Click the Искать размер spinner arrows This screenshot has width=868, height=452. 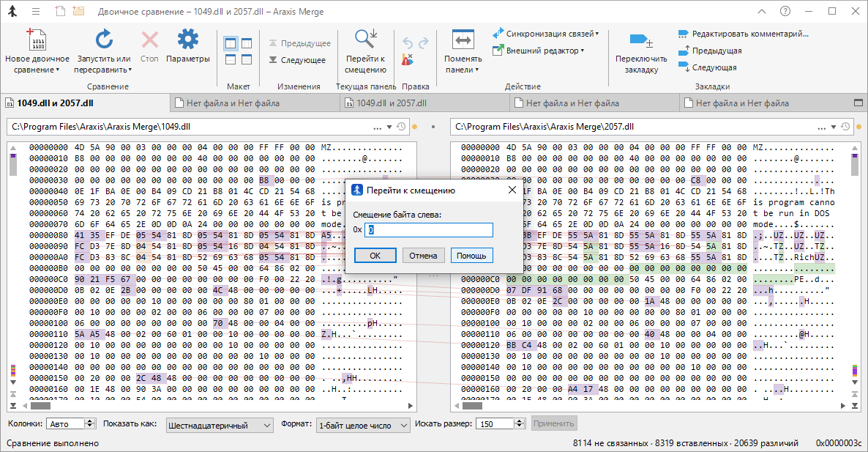(x=519, y=423)
